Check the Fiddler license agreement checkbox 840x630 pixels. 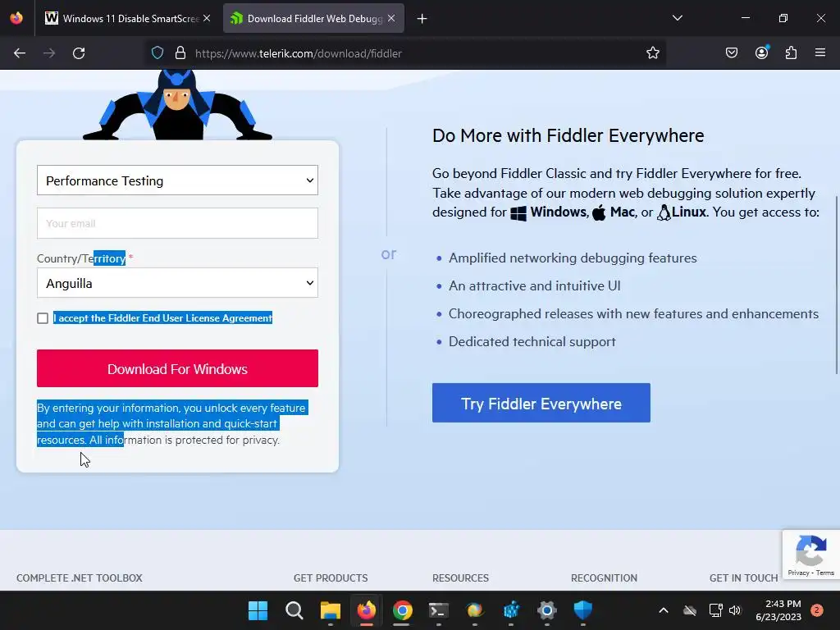click(x=43, y=318)
